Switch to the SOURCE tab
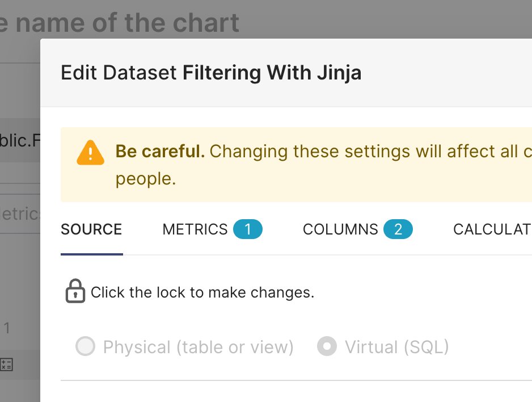Image resolution: width=532 pixels, height=402 pixels. (x=91, y=229)
